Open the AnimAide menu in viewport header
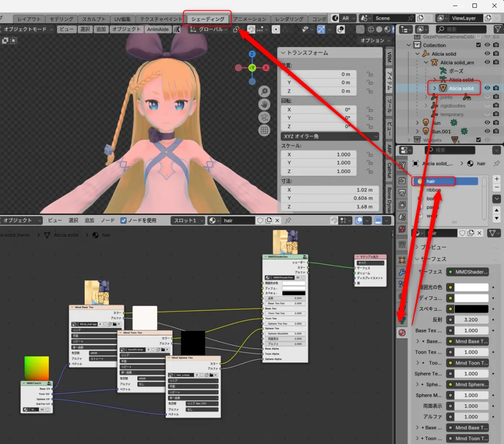The width and height of the screenshot is (504, 444). pos(157,29)
